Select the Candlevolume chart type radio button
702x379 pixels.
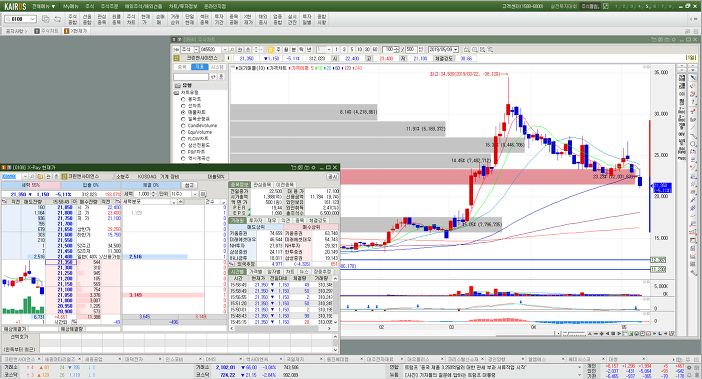tap(183, 126)
